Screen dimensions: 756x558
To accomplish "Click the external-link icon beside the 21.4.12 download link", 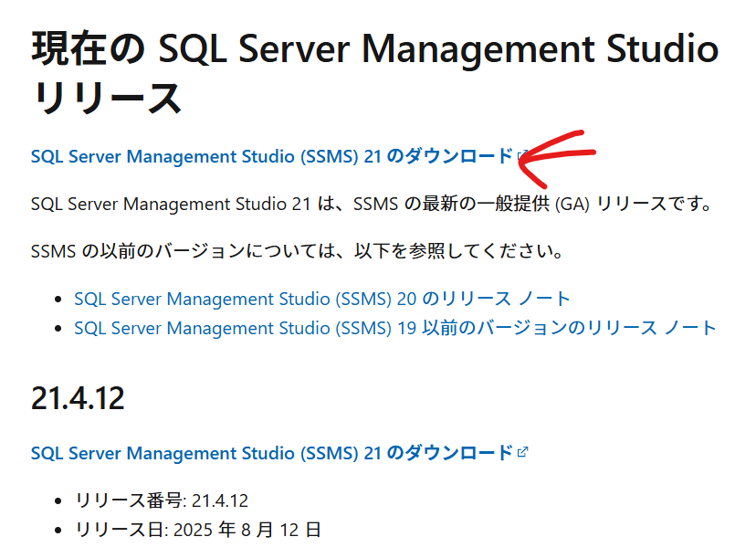I will tap(522, 452).
